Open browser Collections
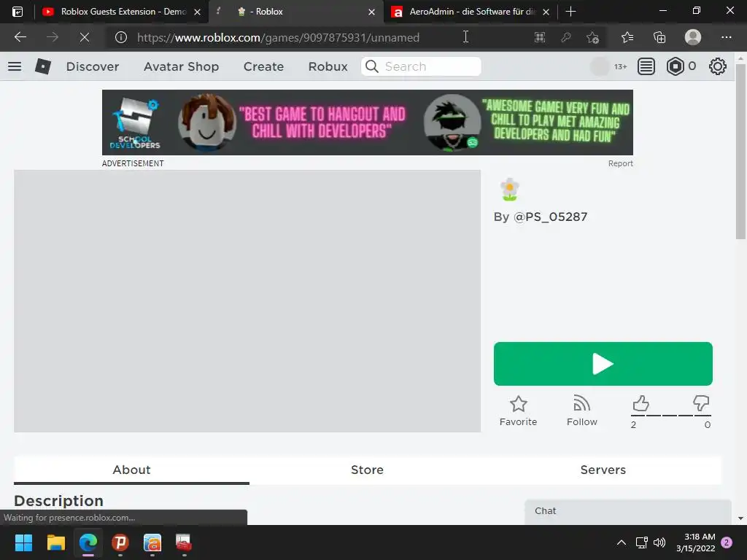This screenshot has height=560, width=747. point(659,37)
